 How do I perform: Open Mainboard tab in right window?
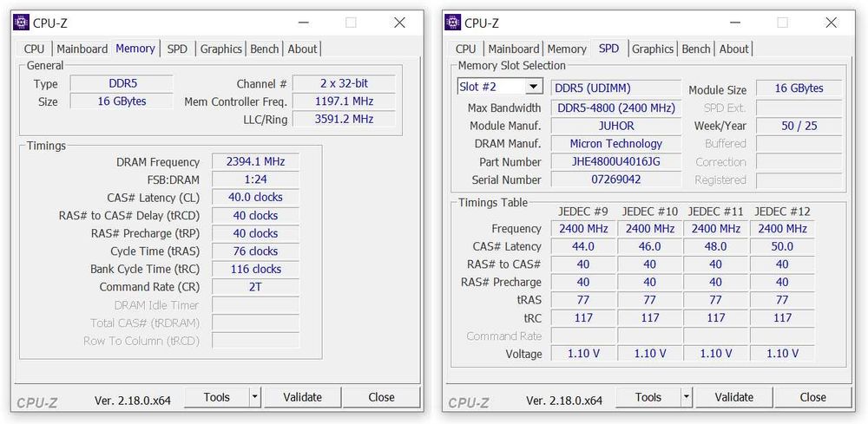[514, 49]
